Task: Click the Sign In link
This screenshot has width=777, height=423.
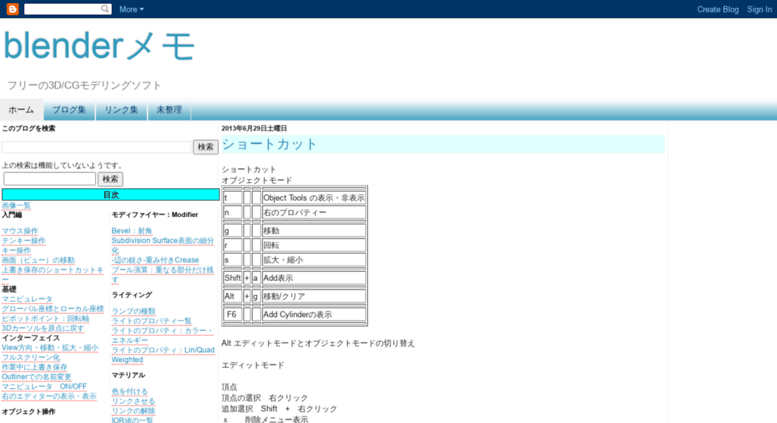Action: 759,9
